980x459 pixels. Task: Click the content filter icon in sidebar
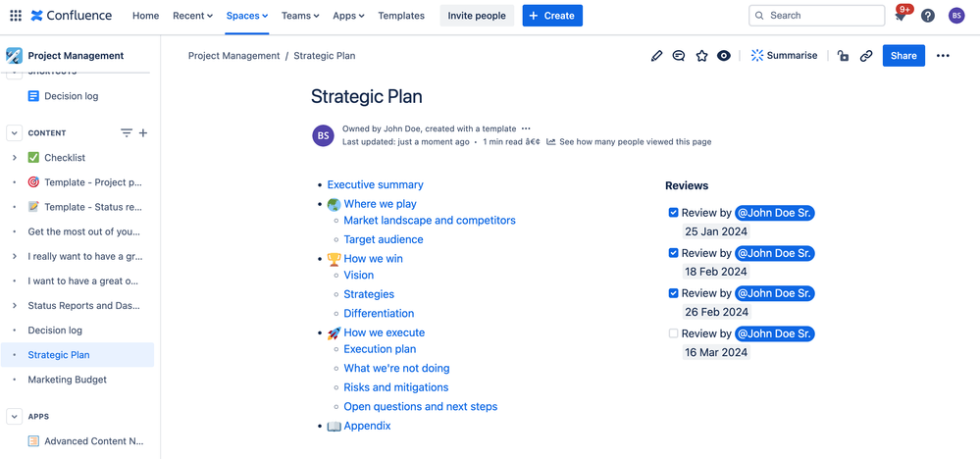click(x=127, y=133)
